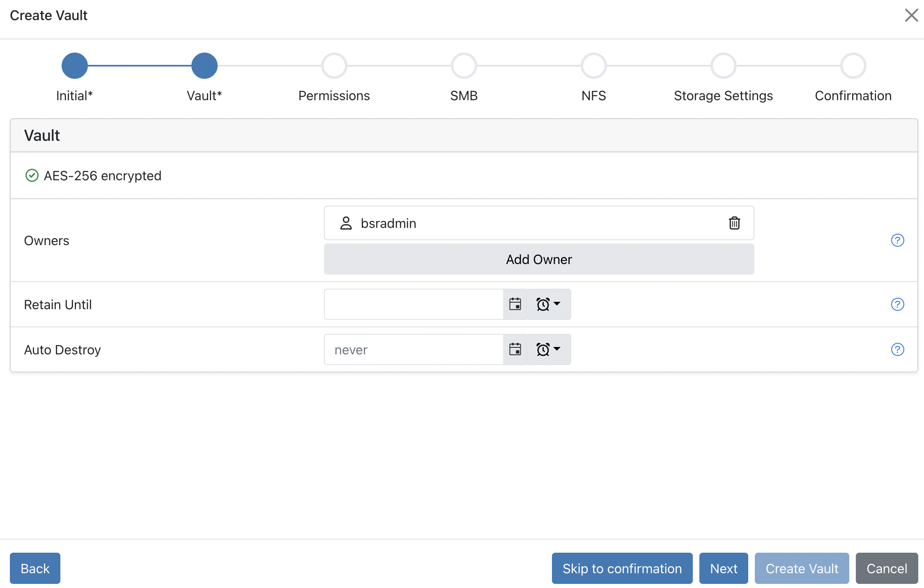Open the Retain Until calendar picker
Viewport: 924px width, 588px height.
click(515, 304)
